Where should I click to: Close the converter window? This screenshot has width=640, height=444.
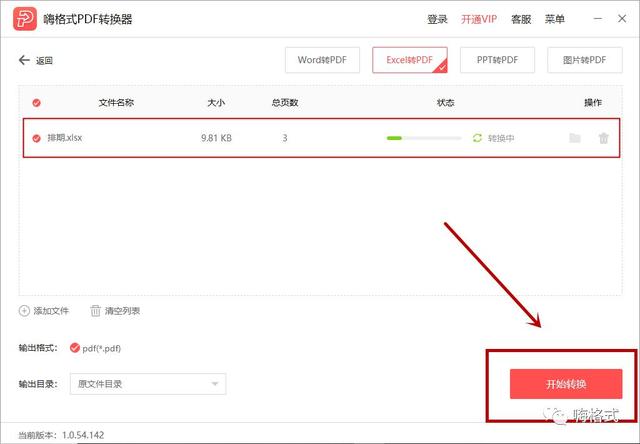(x=622, y=19)
